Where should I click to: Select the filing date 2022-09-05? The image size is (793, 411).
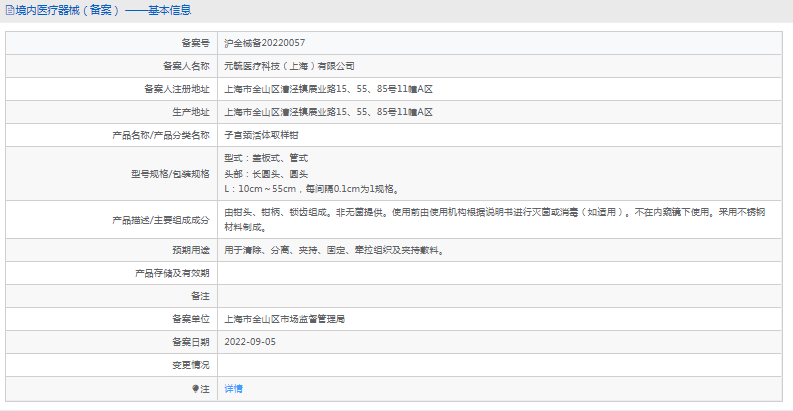250,342
